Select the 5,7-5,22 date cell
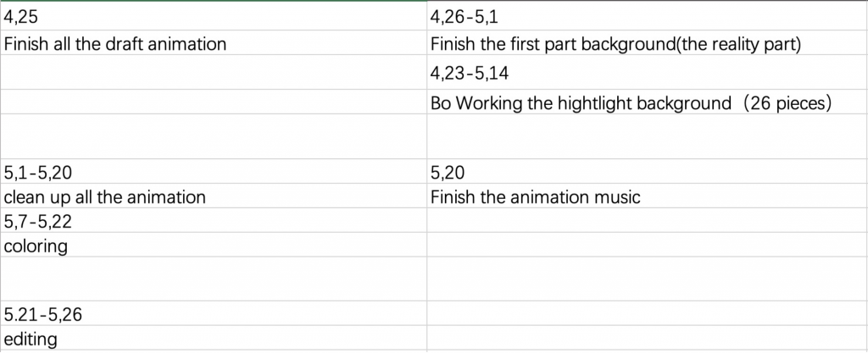This screenshot has height=353, width=868. [x=213, y=220]
